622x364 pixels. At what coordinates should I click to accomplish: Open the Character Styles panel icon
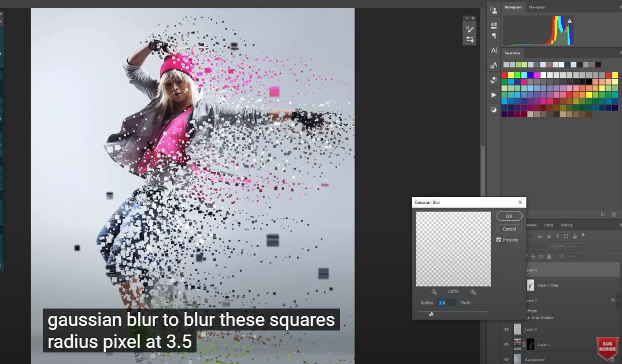coord(494,65)
